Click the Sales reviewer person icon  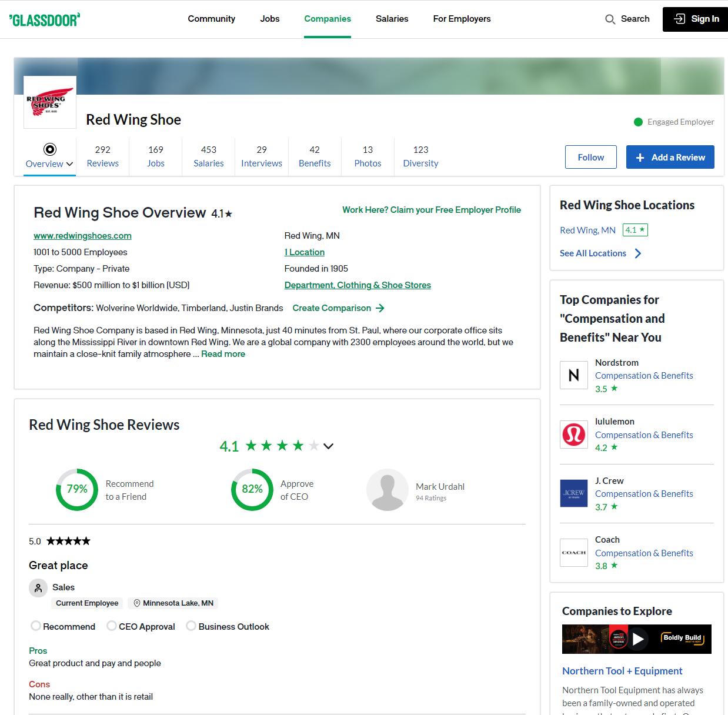tap(38, 587)
